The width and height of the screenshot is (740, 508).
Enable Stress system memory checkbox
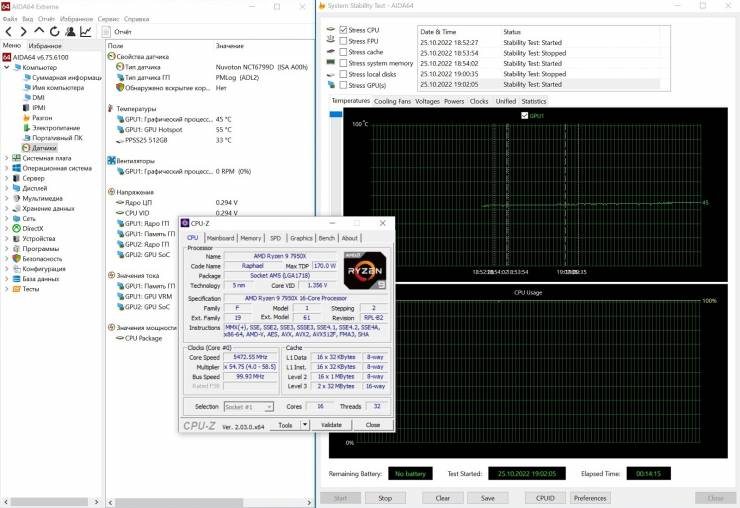[x=343, y=63]
